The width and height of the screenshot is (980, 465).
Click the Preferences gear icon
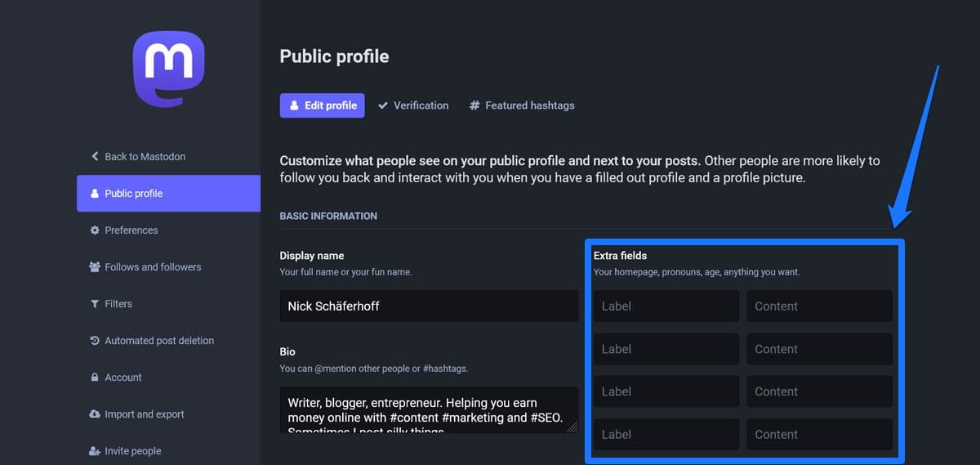click(x=95, y=230)
